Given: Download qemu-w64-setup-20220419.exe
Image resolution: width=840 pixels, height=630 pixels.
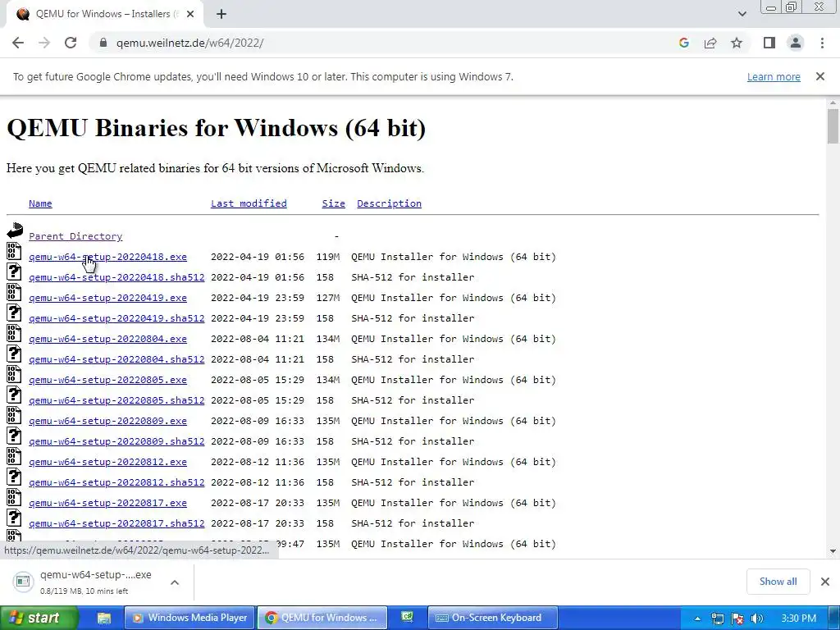Looking at the screenshot, I should point(107,298).
